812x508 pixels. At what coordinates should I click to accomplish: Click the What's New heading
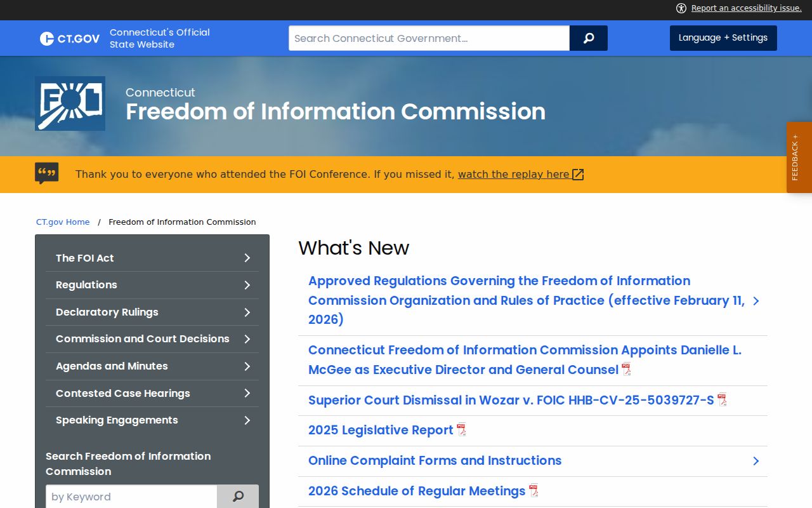coord(354,248)
